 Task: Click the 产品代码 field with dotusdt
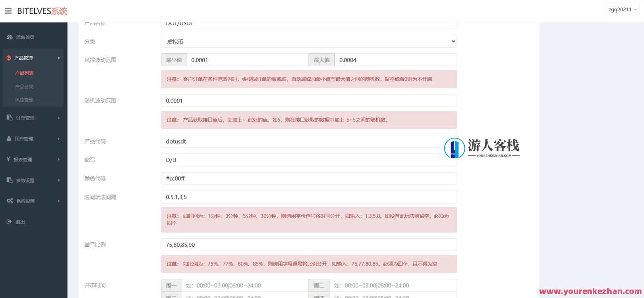pos(309,141)
